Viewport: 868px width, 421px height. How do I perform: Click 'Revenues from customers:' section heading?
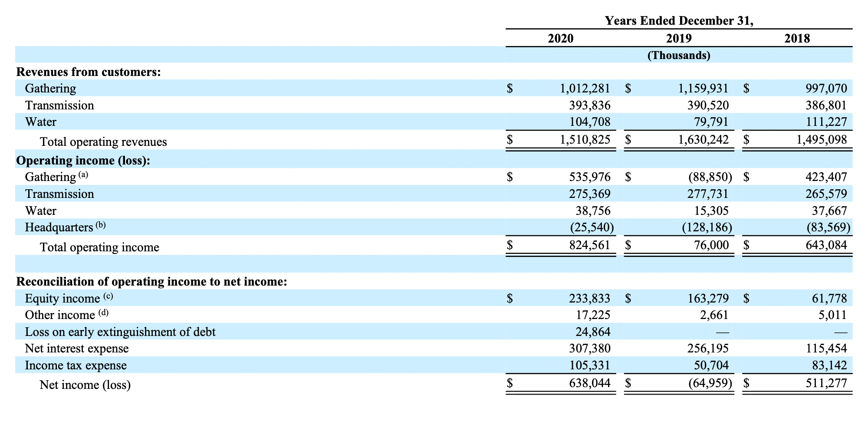(89, 72)
